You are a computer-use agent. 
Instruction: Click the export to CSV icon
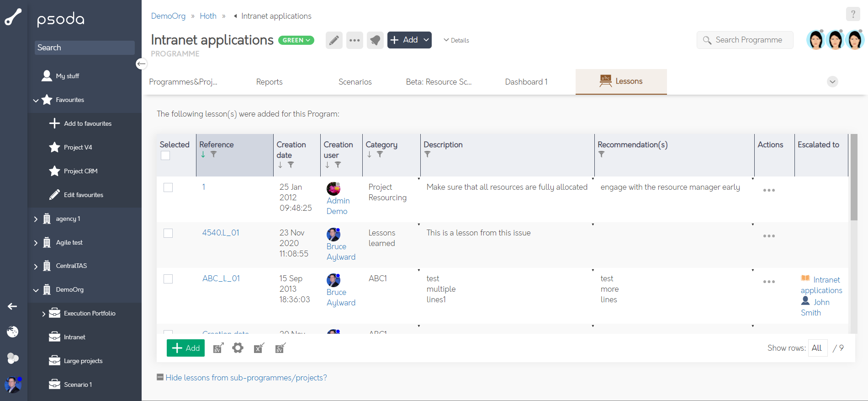218,348
